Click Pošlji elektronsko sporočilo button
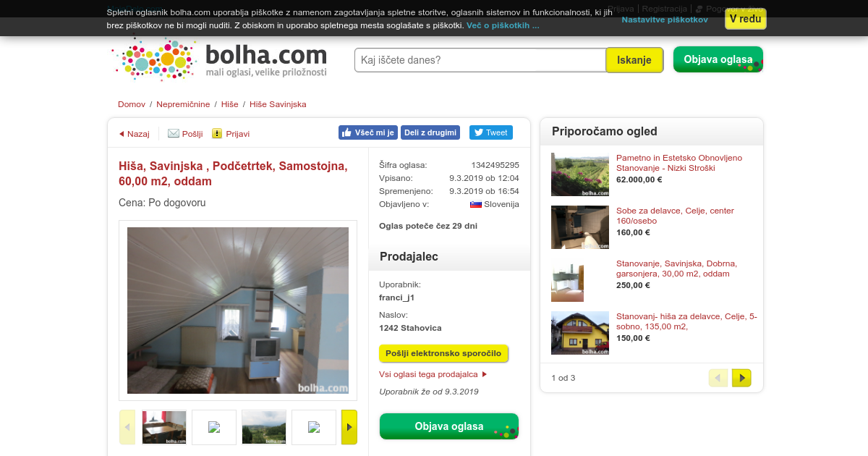 (443, 353)
